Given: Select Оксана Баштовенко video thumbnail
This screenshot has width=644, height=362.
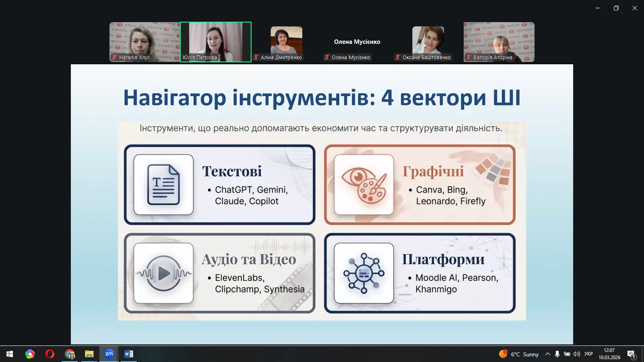Looking at the screenshot, I should 428,42.
